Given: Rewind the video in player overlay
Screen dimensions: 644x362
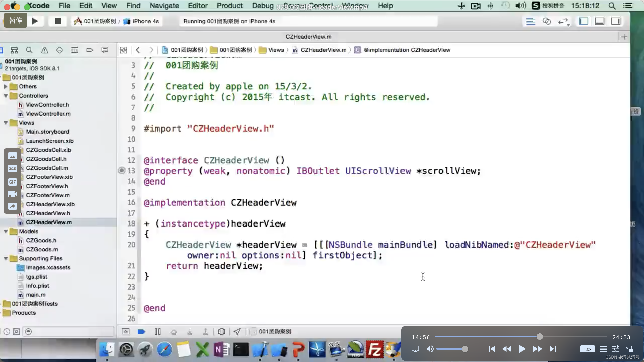Looking at the screenshot, I should pyautogui.click(x=507, y=349).
